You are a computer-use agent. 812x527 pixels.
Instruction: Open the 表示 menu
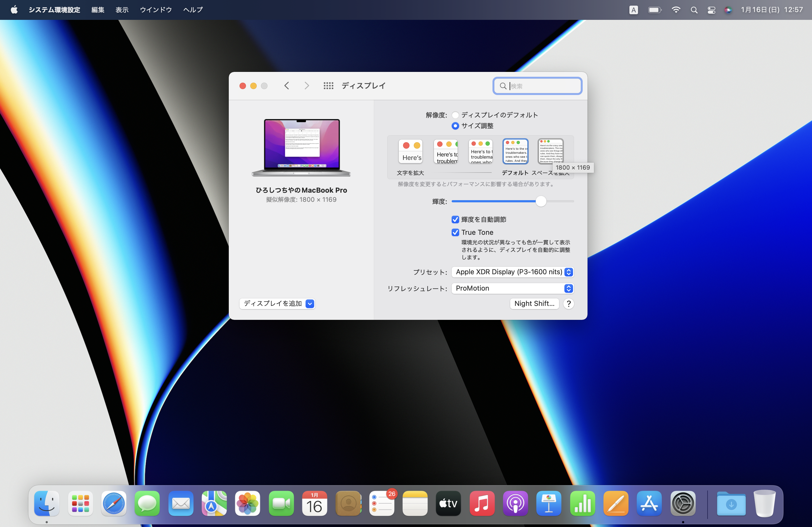tap(122, 10)
